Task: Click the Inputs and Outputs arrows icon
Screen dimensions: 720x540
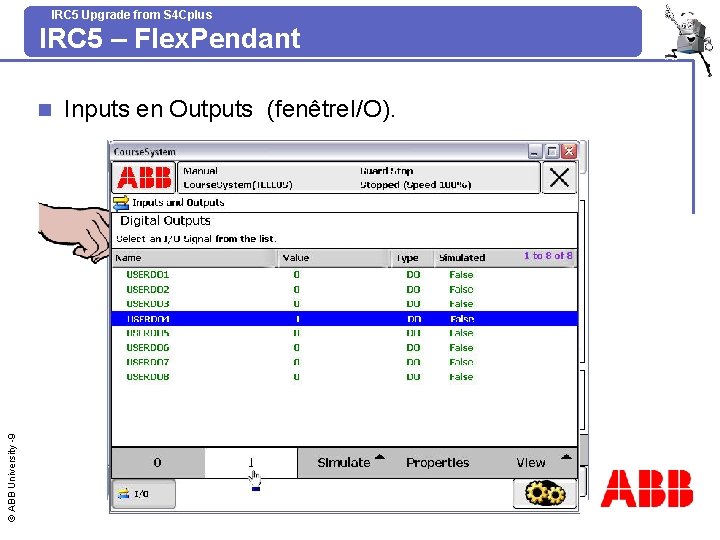Action: pyautogui.click(x=121, y=202)
